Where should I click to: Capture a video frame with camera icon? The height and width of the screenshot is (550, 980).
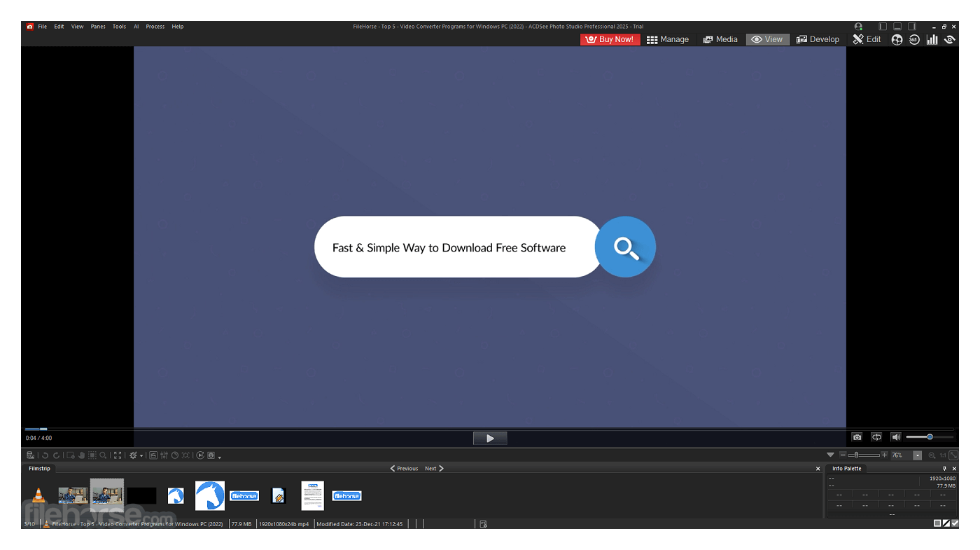click(x=857, y=437)
